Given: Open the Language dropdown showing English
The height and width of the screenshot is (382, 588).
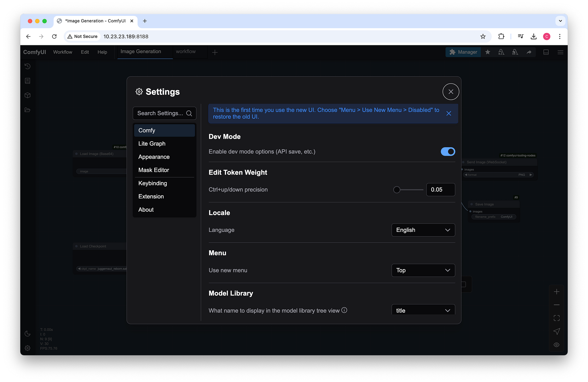Looking at the screenshot, I should (423, 230).
